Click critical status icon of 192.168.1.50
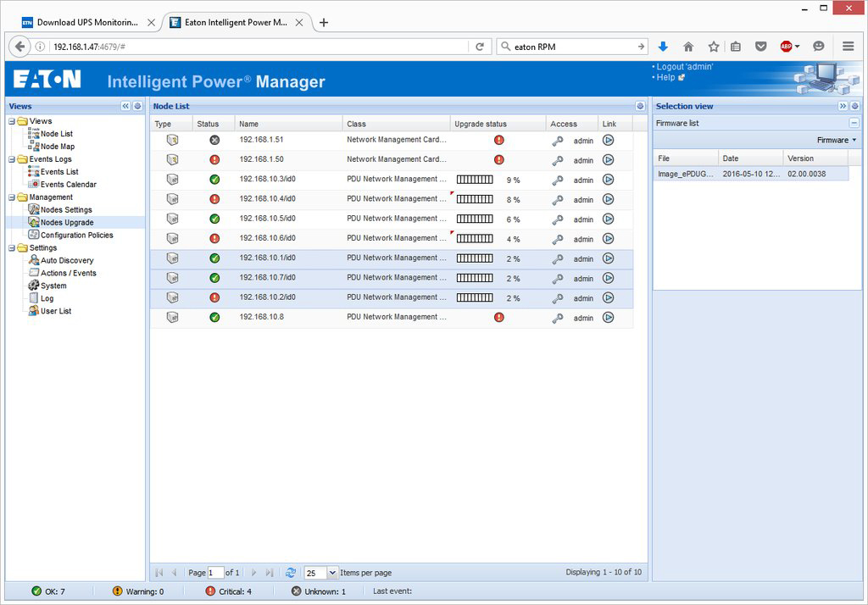The image size is (868, 605). click(214, 160)
